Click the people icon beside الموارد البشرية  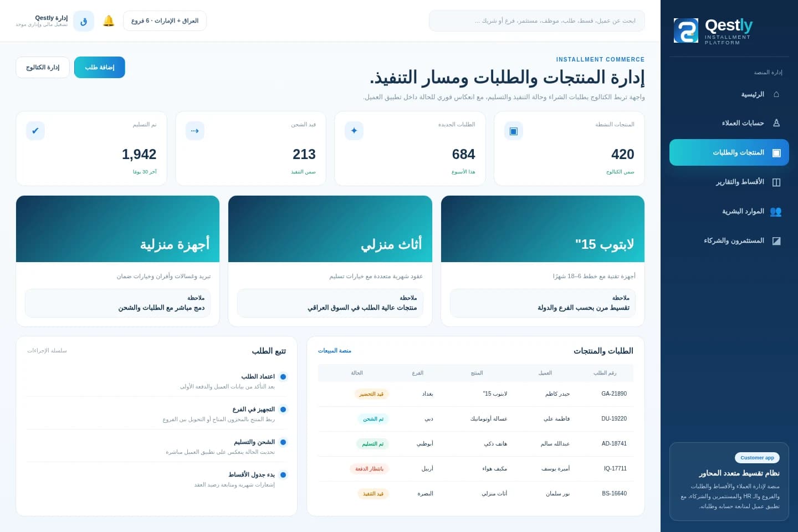776,211
